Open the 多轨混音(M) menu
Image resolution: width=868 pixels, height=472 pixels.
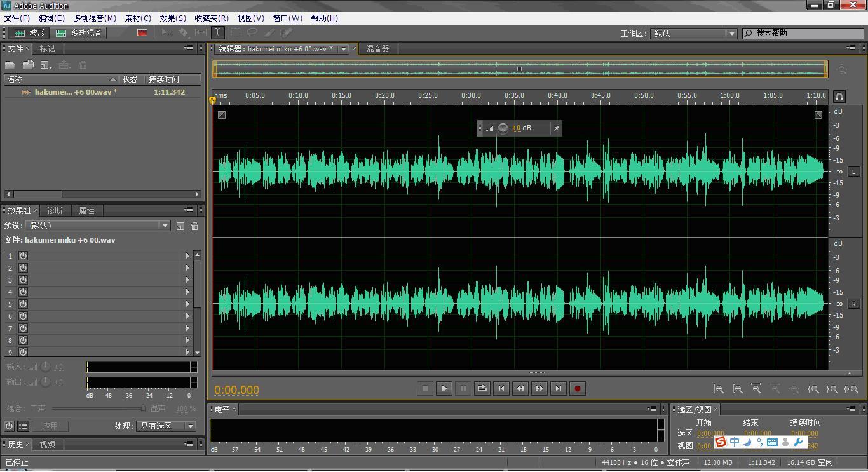point(95,18)
